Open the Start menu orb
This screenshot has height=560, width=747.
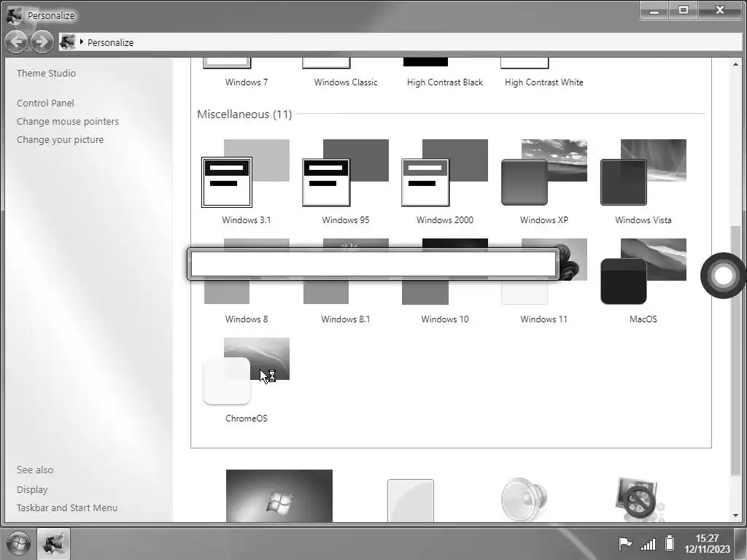tap(18, 543)
